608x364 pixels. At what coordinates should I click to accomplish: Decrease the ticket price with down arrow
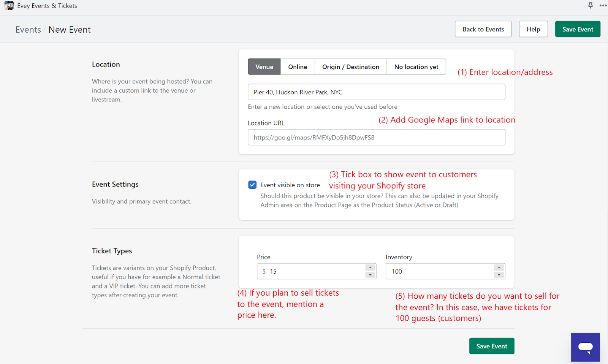tap(370, 275)
